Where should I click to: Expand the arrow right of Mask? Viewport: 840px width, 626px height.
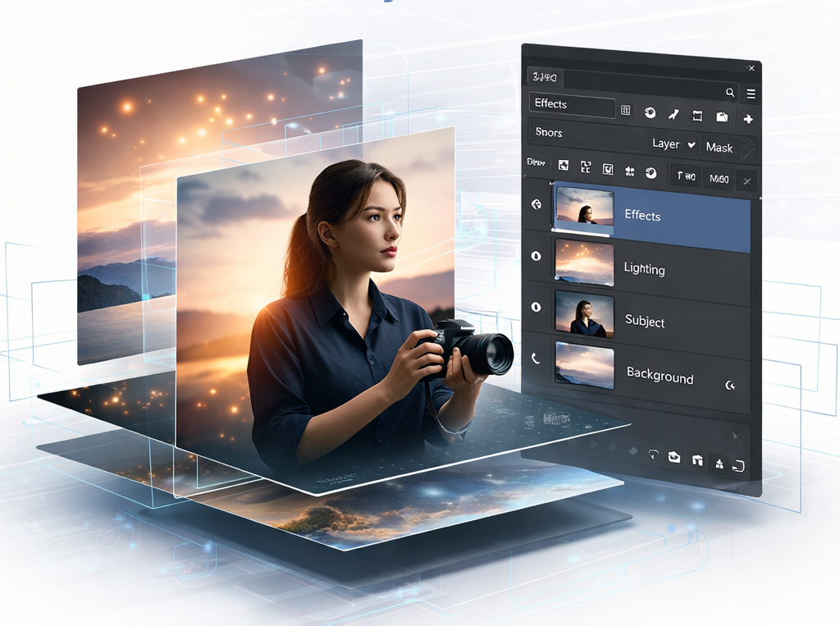tap(747, 149)
